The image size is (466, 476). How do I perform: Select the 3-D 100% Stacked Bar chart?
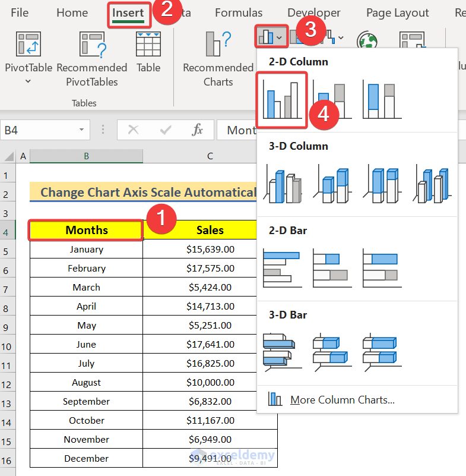tap(382, 352)
